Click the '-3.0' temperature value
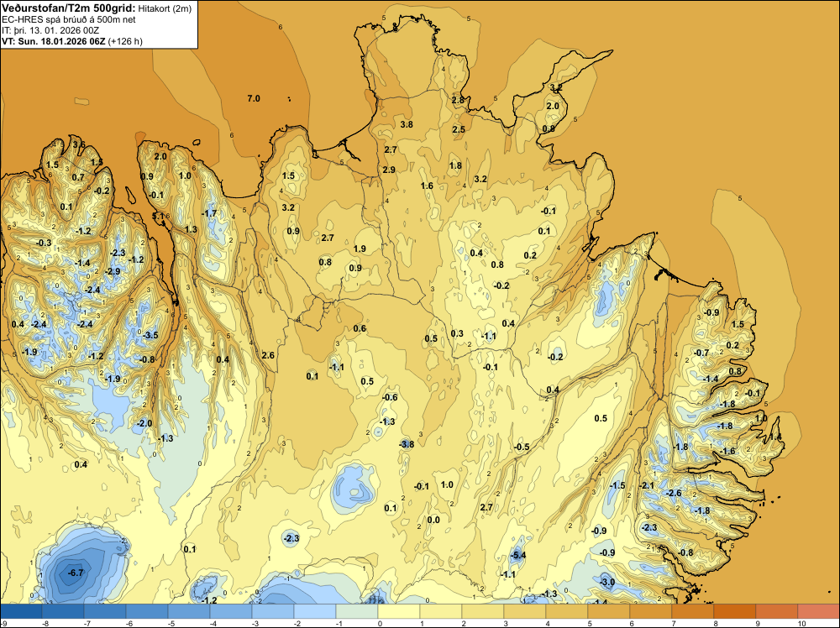The width and height of the screenshot is (840, 628). click(x=607, y=582)
